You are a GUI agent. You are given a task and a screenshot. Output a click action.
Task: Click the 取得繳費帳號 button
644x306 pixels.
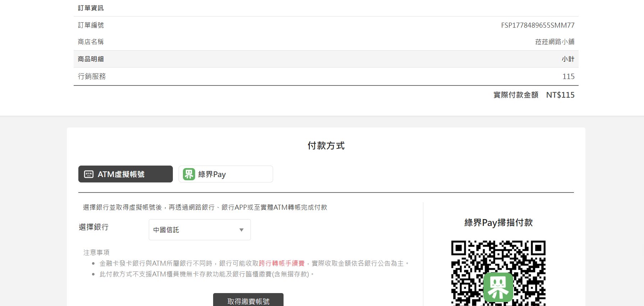(248, 300)
